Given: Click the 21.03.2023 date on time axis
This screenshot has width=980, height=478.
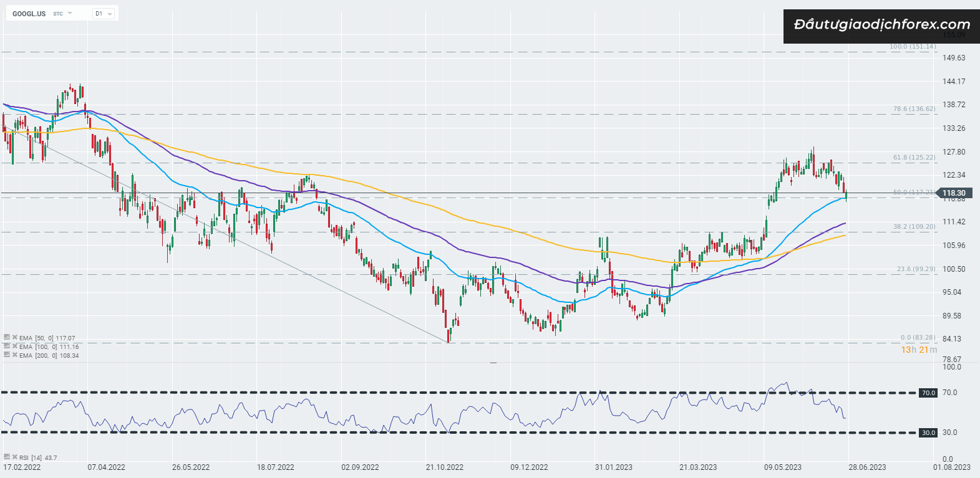Looking at the screenshot, I should tap(698, 467).
